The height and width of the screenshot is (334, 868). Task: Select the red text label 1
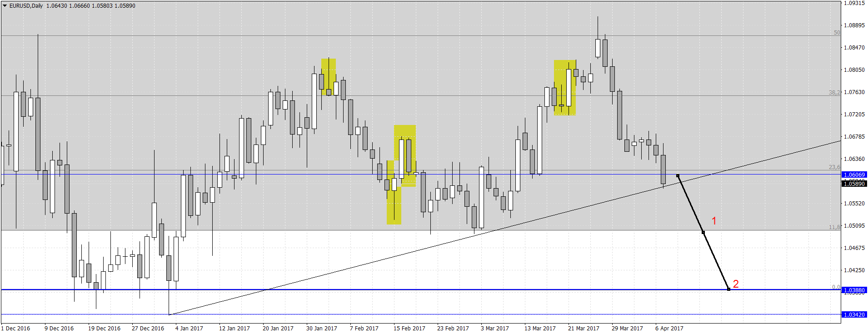714,221
